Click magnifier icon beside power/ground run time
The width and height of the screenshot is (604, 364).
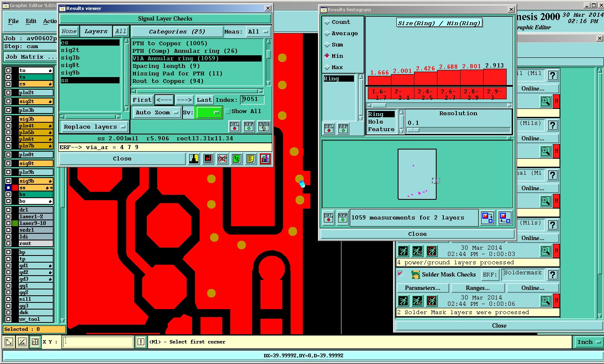tap(546, 251)
